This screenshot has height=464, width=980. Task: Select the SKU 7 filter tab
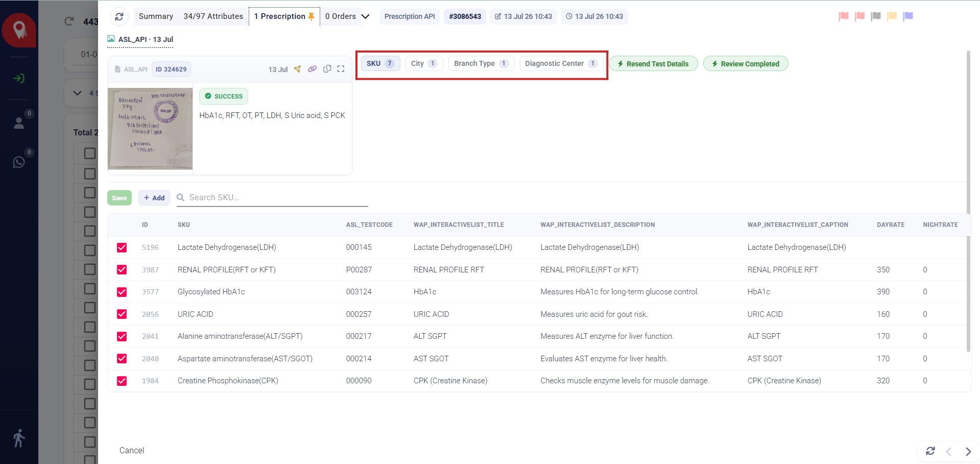tap(380, 63)
